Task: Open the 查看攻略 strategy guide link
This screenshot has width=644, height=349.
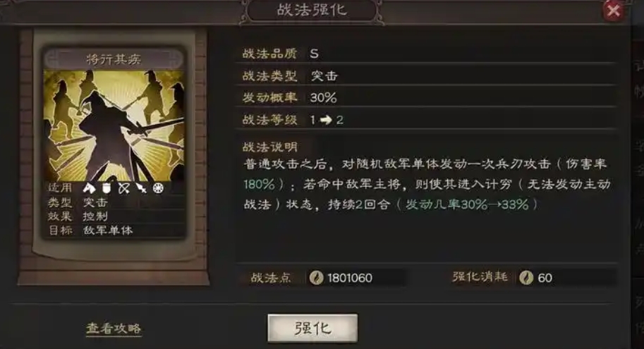Action: pos(114,329)
